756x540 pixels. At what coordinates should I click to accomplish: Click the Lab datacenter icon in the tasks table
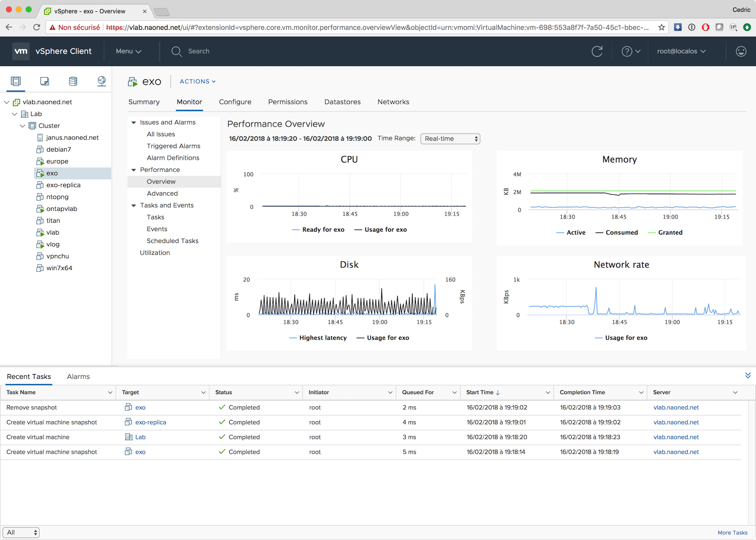[129, 437]
